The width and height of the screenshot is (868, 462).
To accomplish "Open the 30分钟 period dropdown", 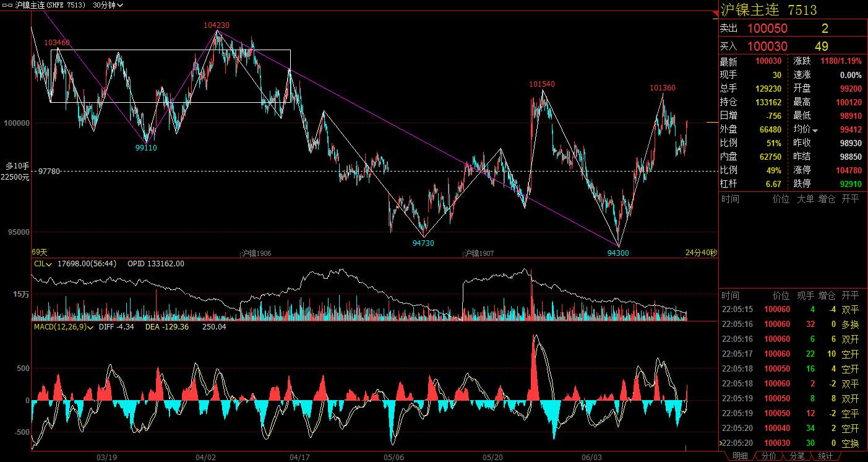I will point(108,5).
